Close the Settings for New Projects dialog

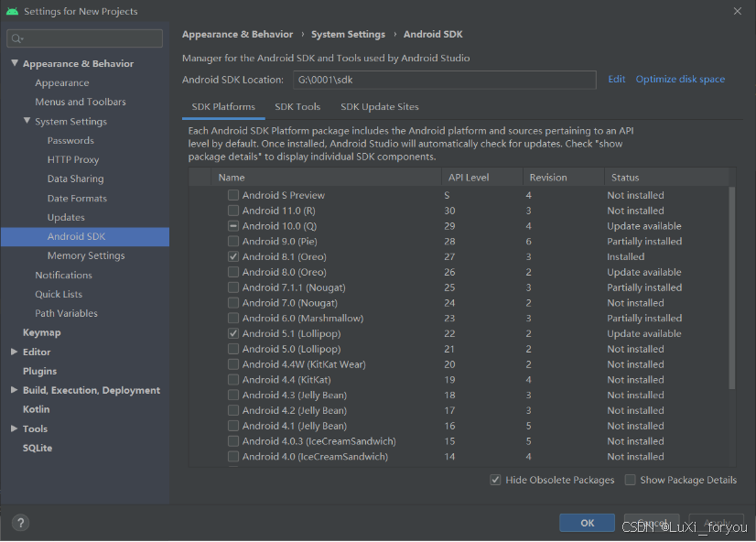pyautogui.click(x=737, y=11)
